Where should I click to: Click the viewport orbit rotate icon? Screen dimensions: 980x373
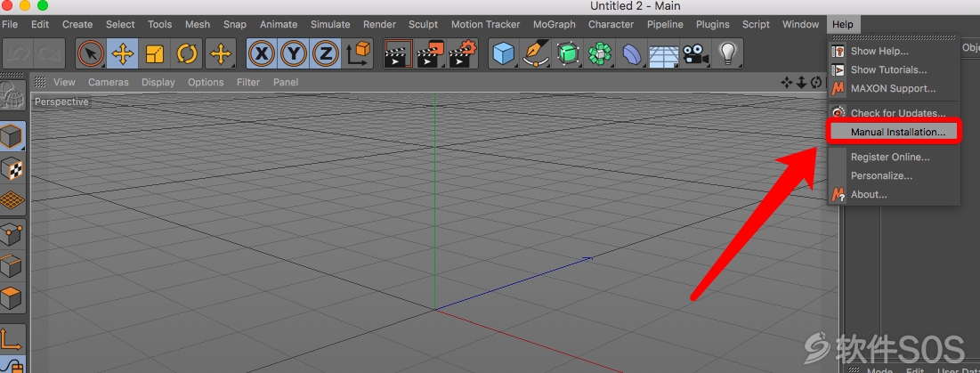tap(816, 83)
